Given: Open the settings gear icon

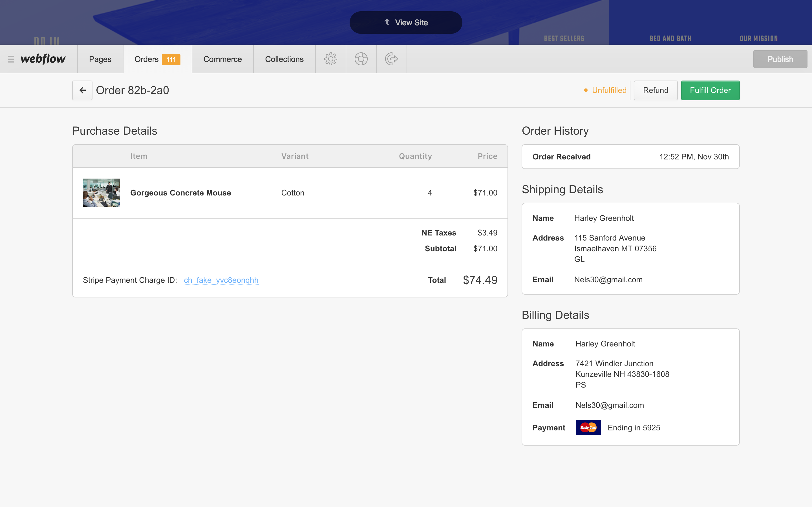Looking at the screenshot, I should (330, 59).
